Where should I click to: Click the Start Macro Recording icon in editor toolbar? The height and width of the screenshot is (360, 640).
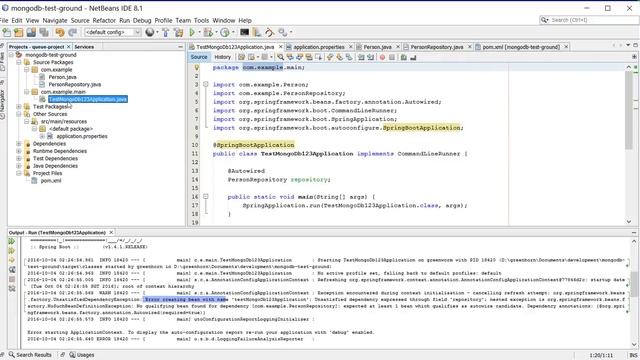pos(382,58)
